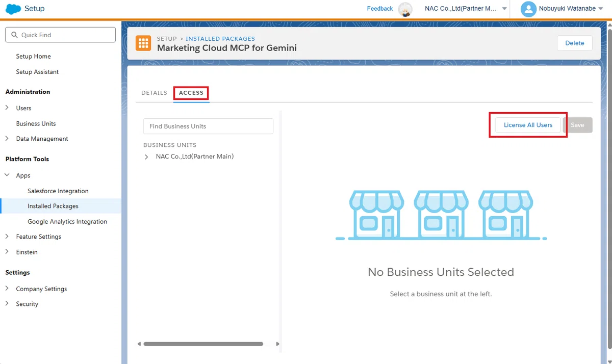This screenshot has width=612, height=364.
Task: Click the License All Users button
Action: (528, 125)
